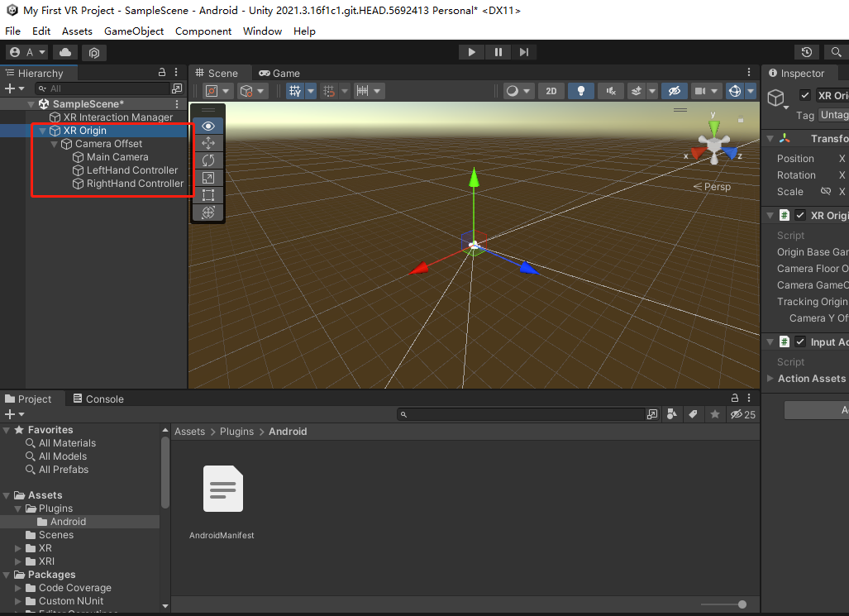Toggle scene lighting with lightbulb icon

tap(581, 91)
